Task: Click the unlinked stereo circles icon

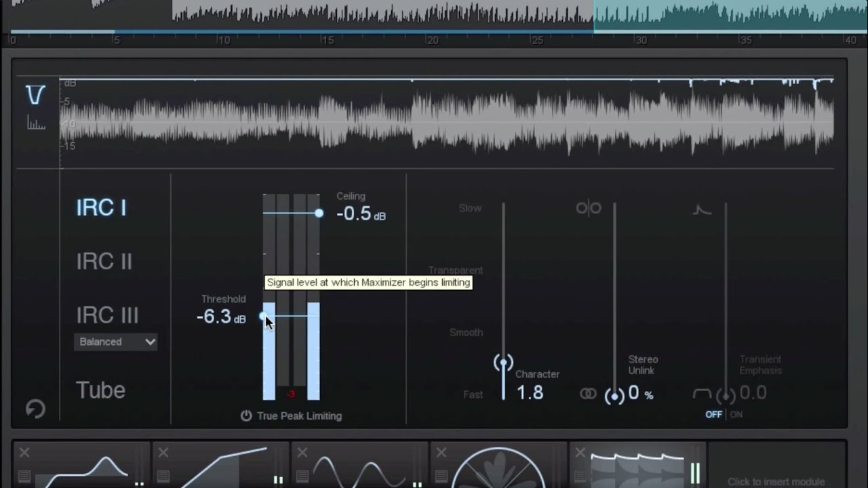Action: (589, 208)
